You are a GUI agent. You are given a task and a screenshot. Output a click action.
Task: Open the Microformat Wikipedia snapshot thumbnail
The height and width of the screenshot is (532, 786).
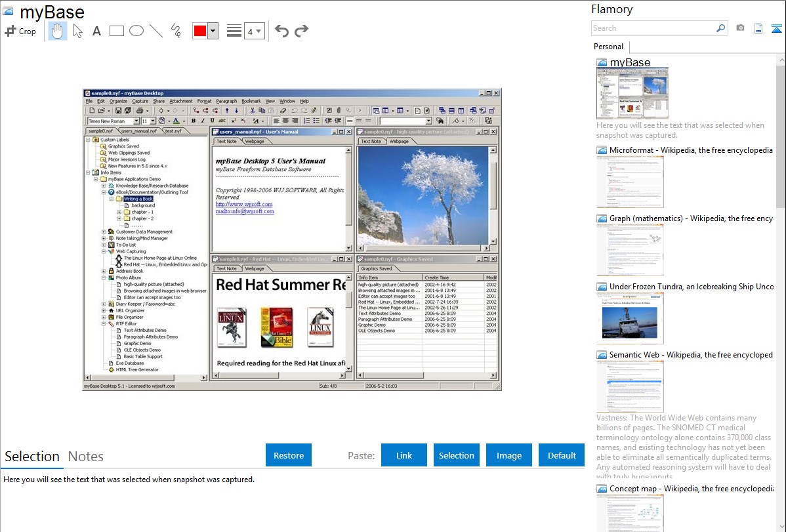tap(630, 182)
